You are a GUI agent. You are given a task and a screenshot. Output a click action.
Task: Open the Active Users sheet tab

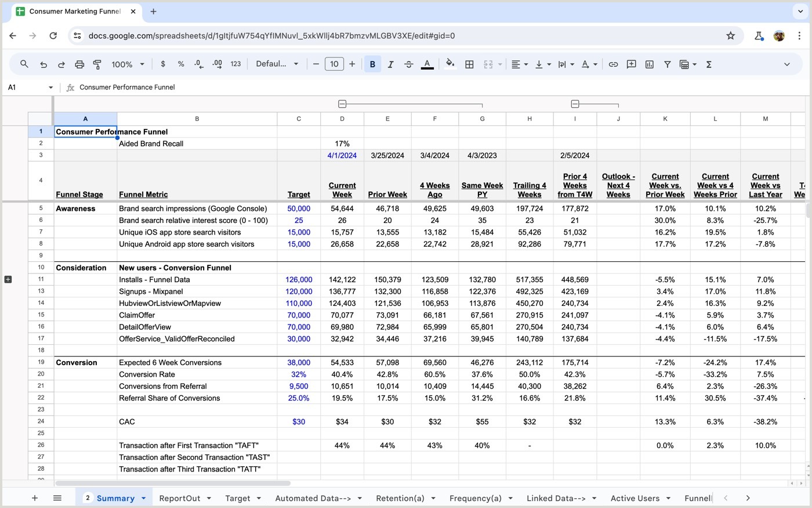635,498
